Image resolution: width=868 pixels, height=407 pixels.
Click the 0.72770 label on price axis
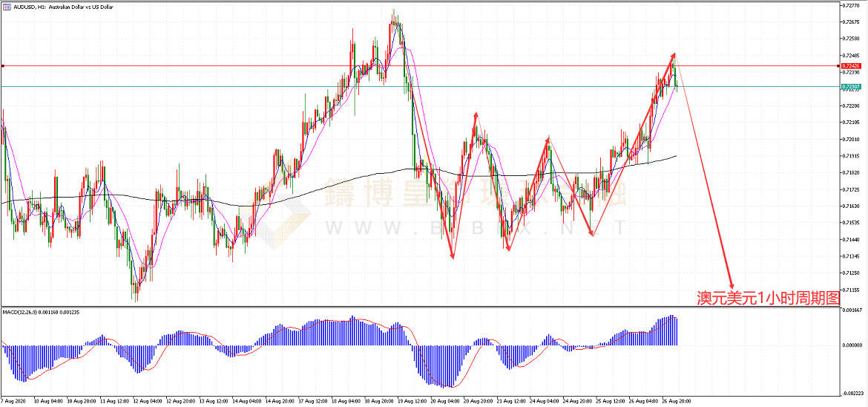[852, 5]
